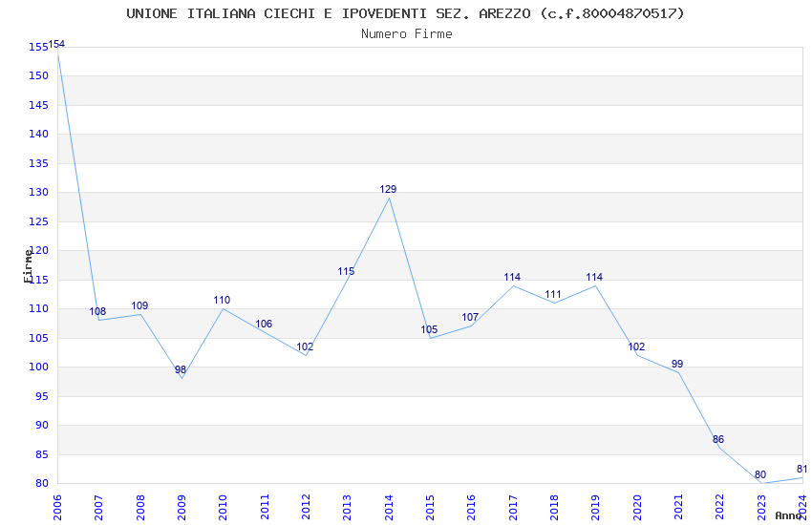Click the 145 y-axis tick label

click(x=38, y=105)
